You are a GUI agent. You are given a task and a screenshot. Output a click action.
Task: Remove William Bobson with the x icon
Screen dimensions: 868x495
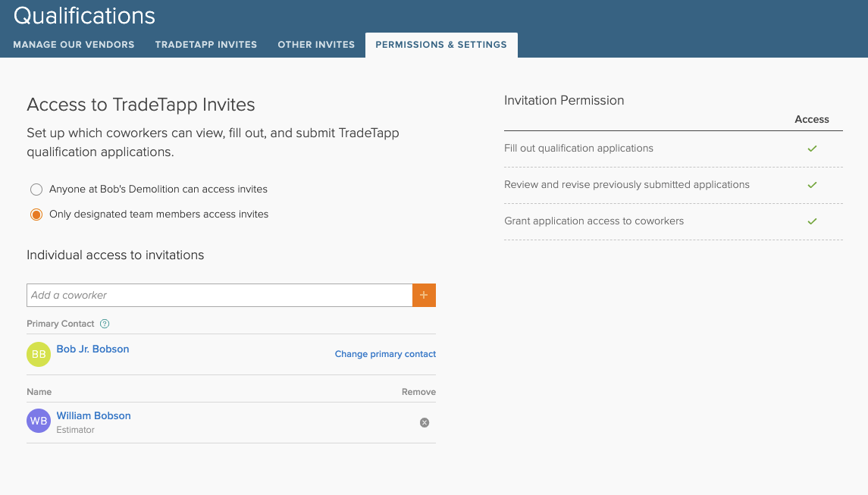pos(425,422)
